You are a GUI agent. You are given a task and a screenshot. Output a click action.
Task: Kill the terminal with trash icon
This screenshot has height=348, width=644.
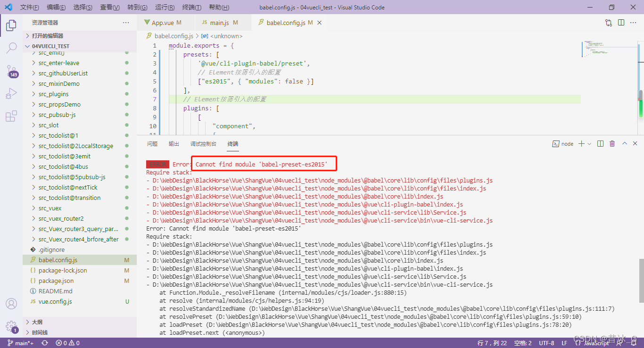(612, 144)
